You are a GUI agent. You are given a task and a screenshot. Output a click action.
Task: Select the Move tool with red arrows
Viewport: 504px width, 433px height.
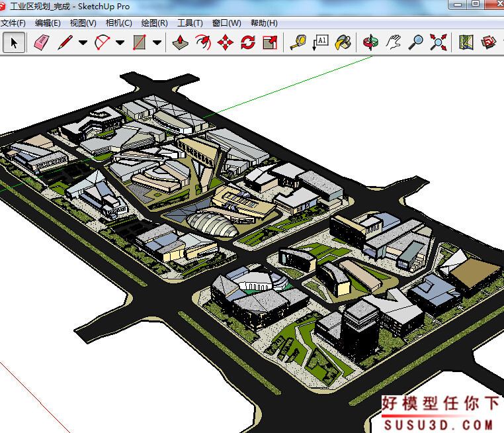(226, 42)
